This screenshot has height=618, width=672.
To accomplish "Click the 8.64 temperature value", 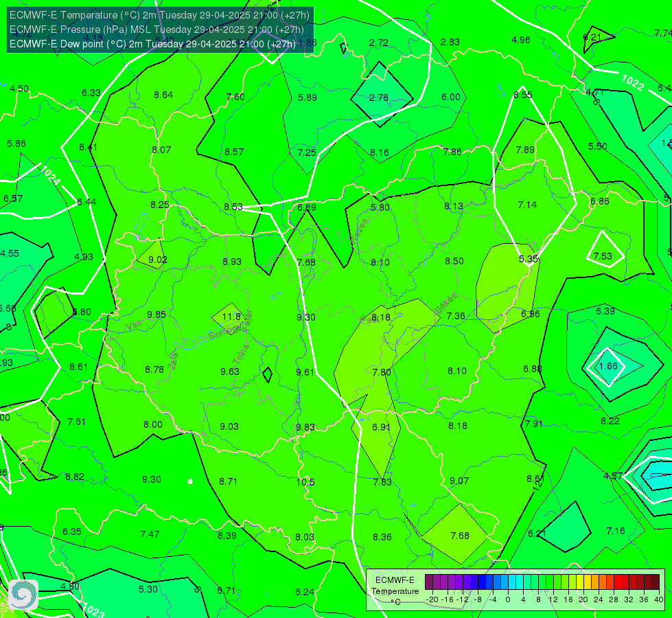I will click(x=163, y=95).
